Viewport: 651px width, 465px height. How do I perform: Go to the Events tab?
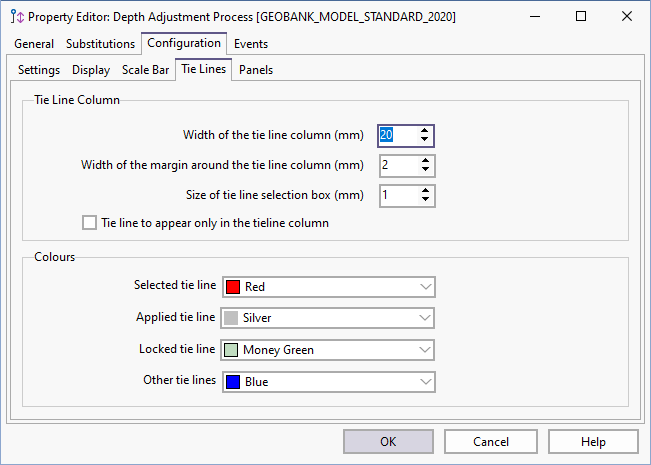click(251, 44)
